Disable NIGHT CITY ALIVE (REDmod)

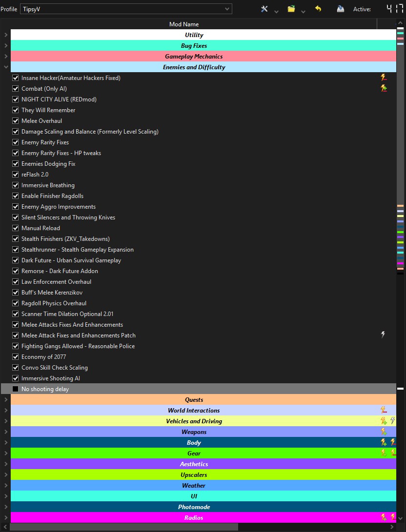(x=15, y=99)
